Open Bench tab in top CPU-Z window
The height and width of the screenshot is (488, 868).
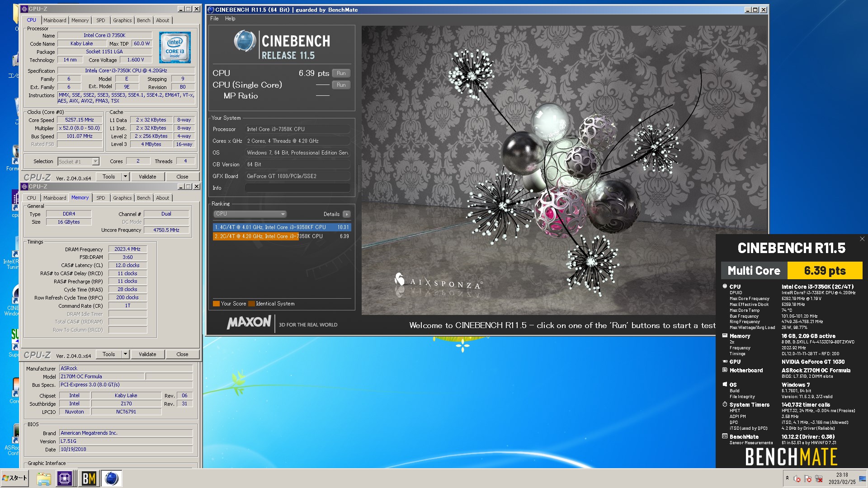tap(144, 20)
